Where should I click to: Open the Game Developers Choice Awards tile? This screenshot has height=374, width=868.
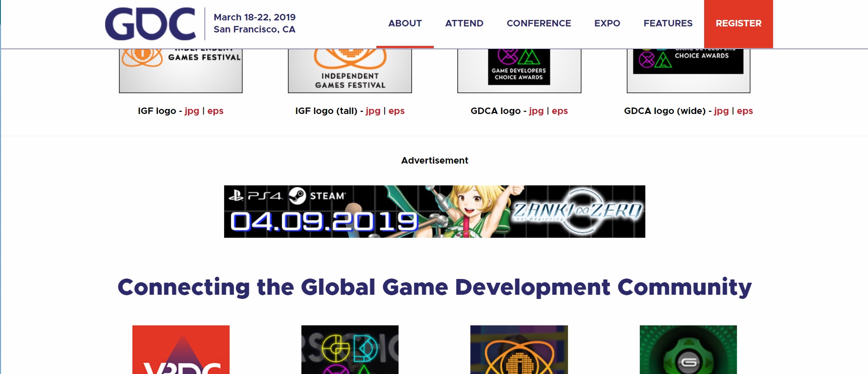[350, 349]
